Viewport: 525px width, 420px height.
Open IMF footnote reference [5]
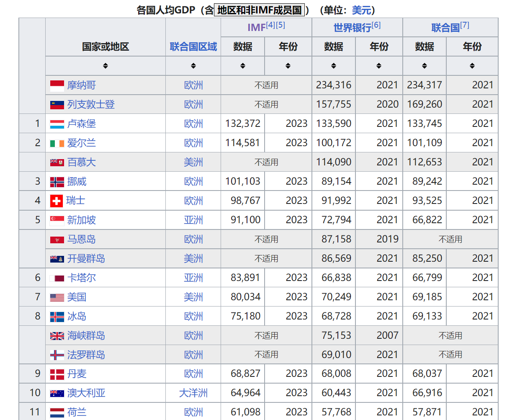coord(281,25)
